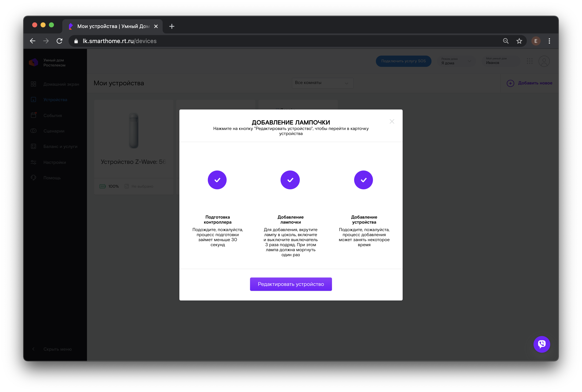This screenshot has width=582, height=392.
Task: Click the 'Добавить новое' plus icon
Action: click(x=510, y=83)
